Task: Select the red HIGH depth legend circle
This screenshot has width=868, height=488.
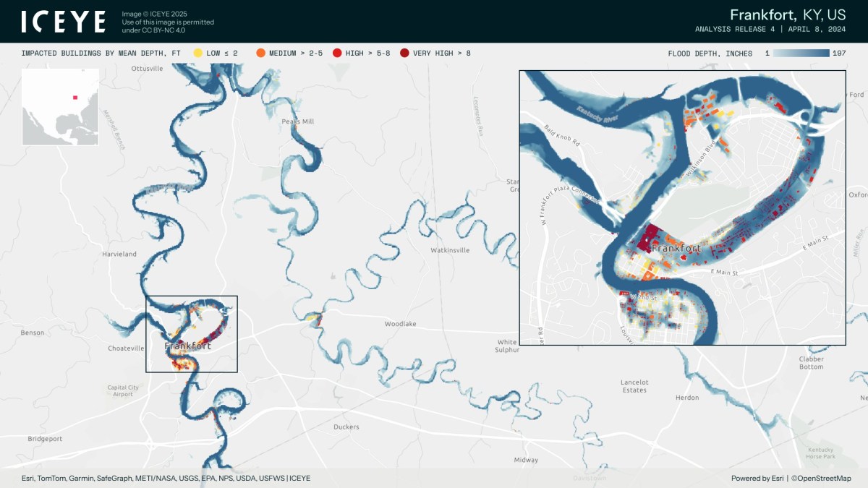Action: click(x=337, y=53)
